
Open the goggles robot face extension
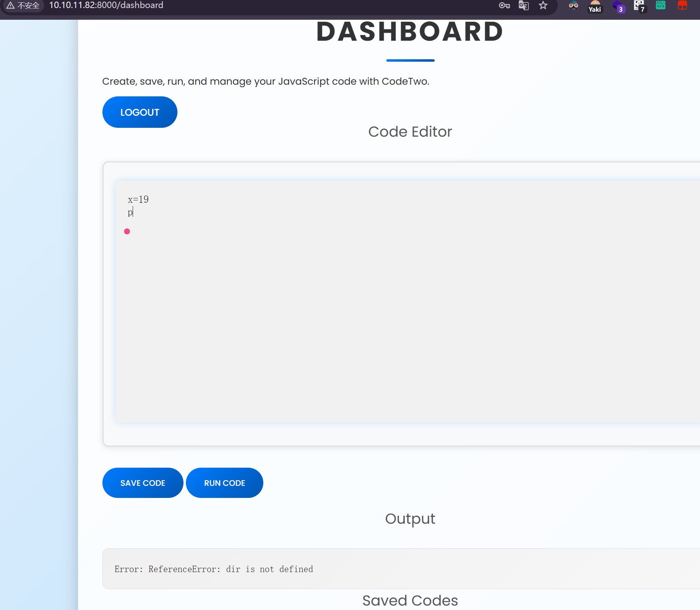pos(573,6)
